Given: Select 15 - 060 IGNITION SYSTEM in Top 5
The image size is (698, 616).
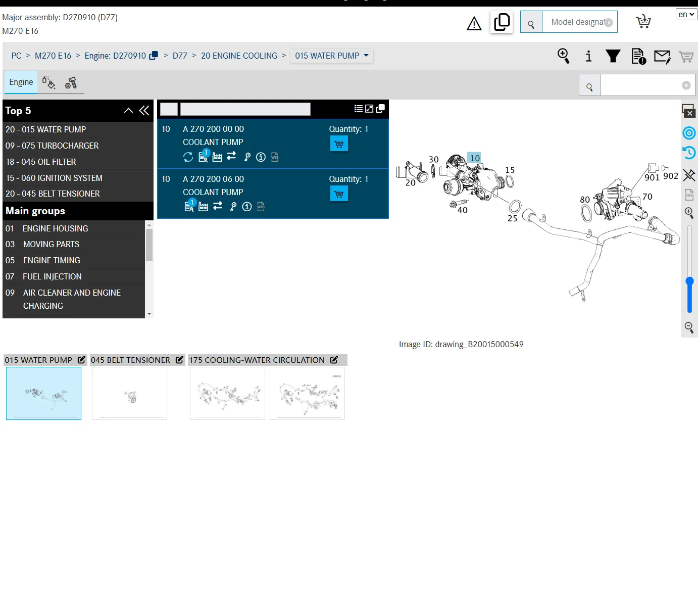Looking at the screenshot, I should click(x=78, y=178).
